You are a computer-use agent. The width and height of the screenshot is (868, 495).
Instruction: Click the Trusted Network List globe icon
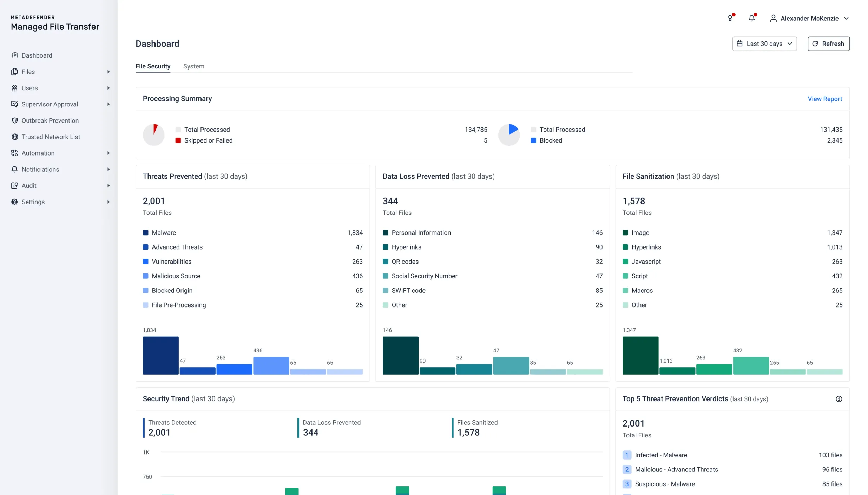[x=14, y=137]
